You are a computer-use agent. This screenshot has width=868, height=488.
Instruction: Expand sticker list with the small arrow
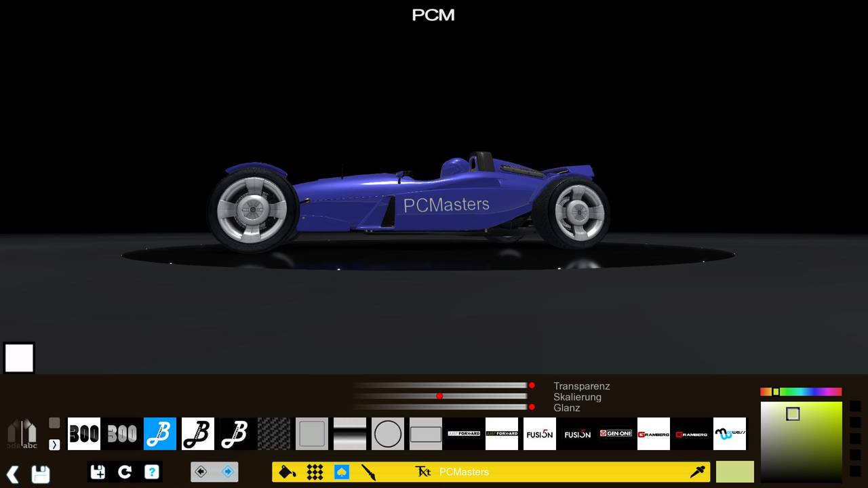pos(54,445)
